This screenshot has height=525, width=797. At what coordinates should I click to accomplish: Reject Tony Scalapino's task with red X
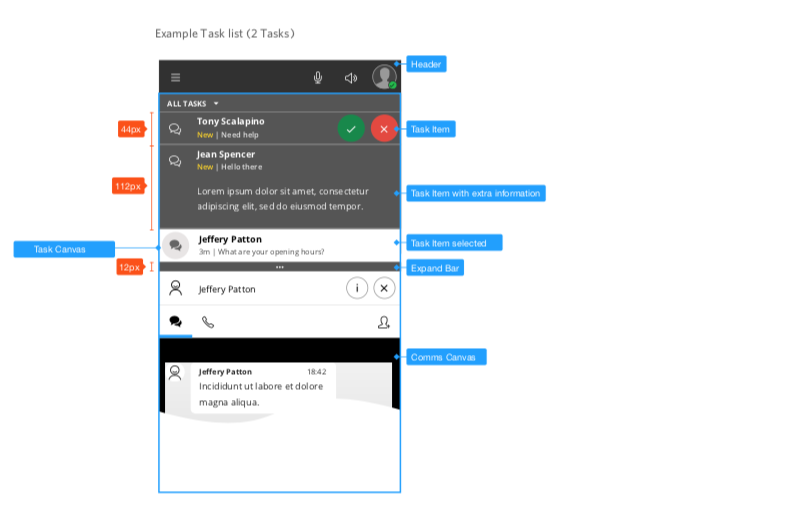384,129
